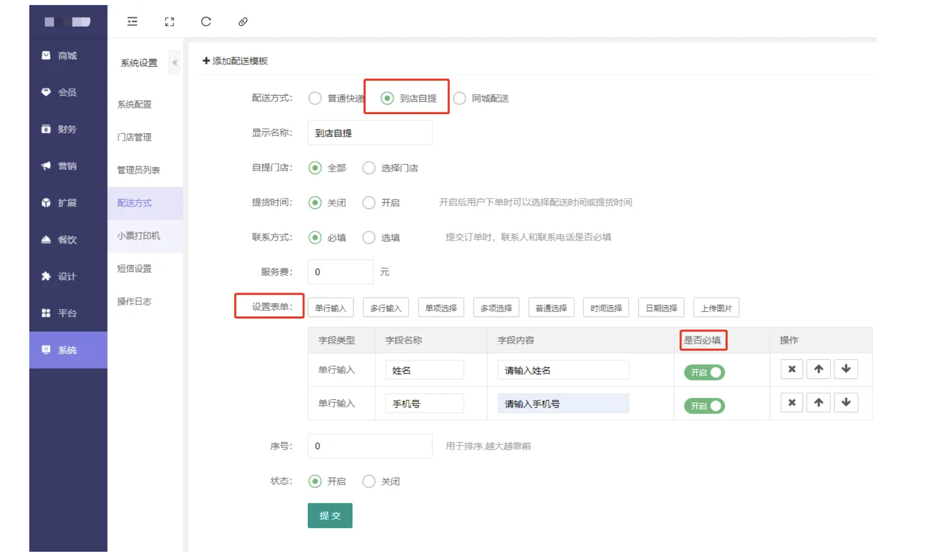Screen dimensions: 949x560
Task: Delete the 手机号 field row
Action: (x=792, y=403)
